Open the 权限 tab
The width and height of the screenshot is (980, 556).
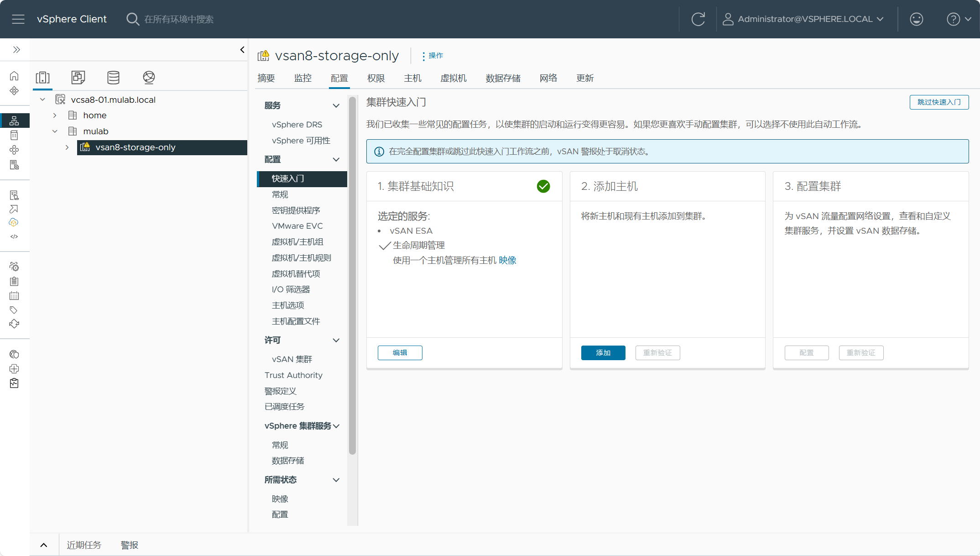(376, 78)
